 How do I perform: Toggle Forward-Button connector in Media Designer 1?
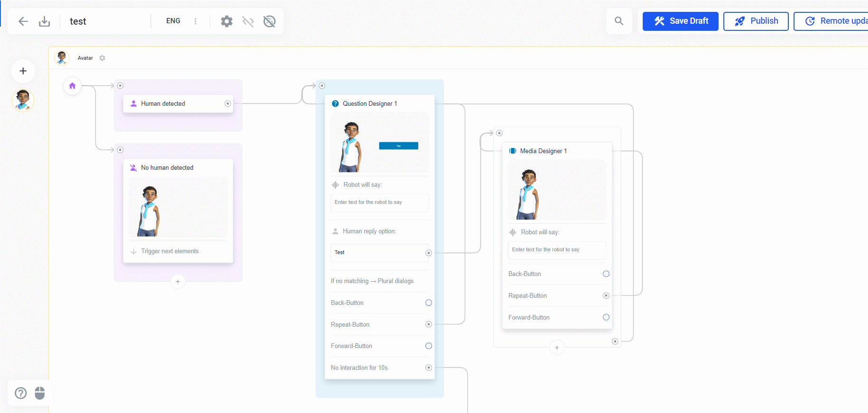tap(606, 317)
